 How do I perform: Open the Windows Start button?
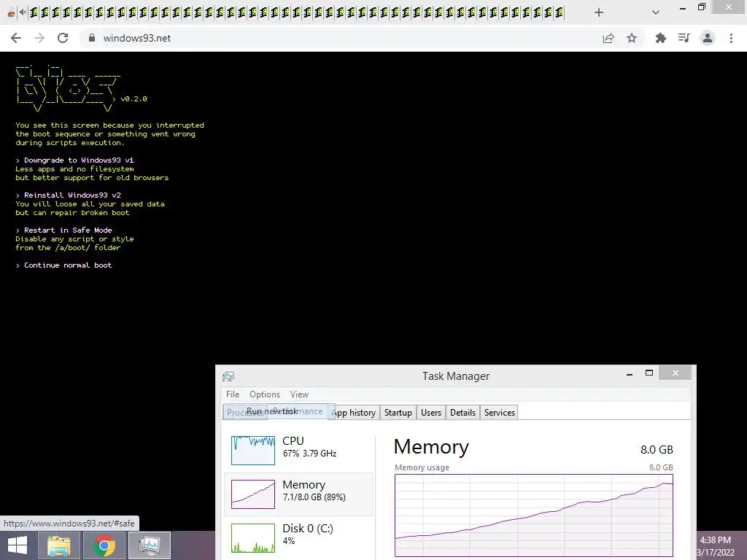[x=18, y=545]
